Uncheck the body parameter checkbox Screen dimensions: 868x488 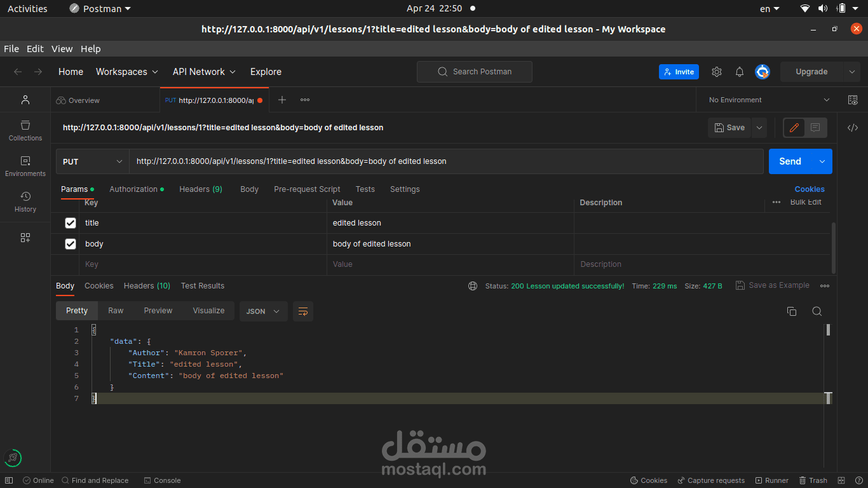71,244
